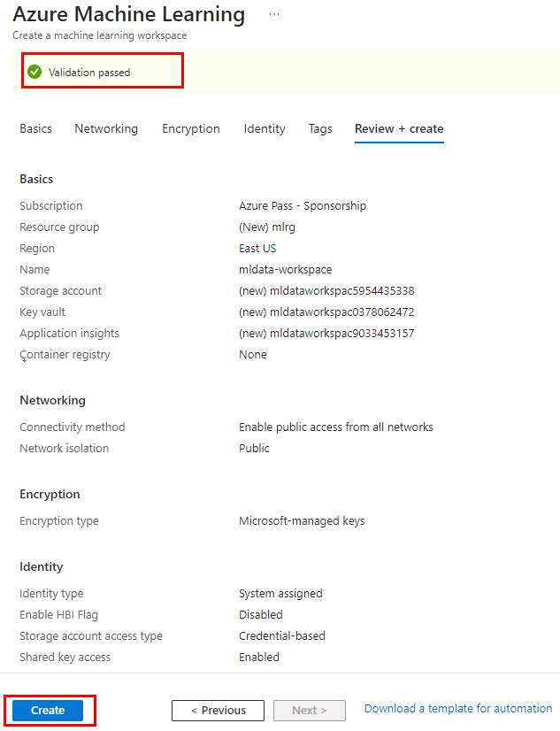The width and height of the screenshot is (560, 731).
Task: Click the key vault value mldataworkspac0378062472
Action: coord(326,312)
